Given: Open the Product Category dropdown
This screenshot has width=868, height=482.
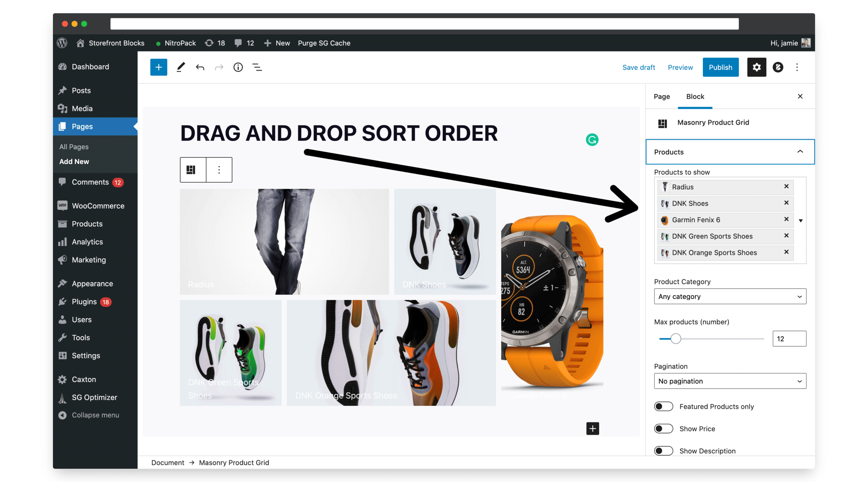Looking at the screenshot, I should (730, 296).
